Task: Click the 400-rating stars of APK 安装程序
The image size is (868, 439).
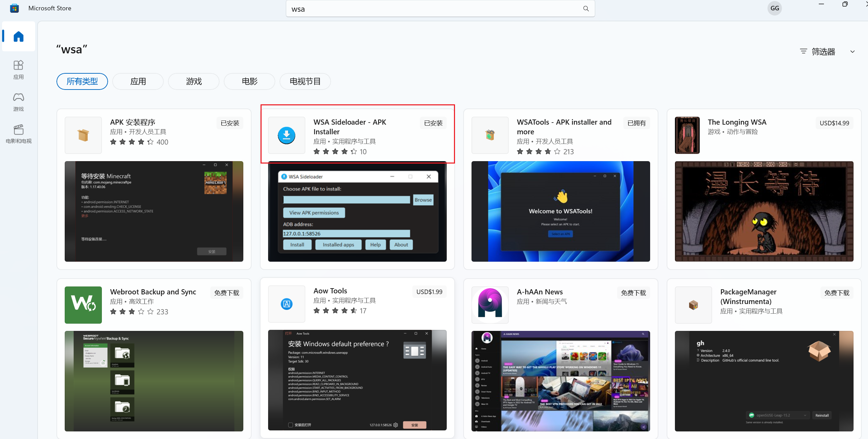Action: [131, 142]
